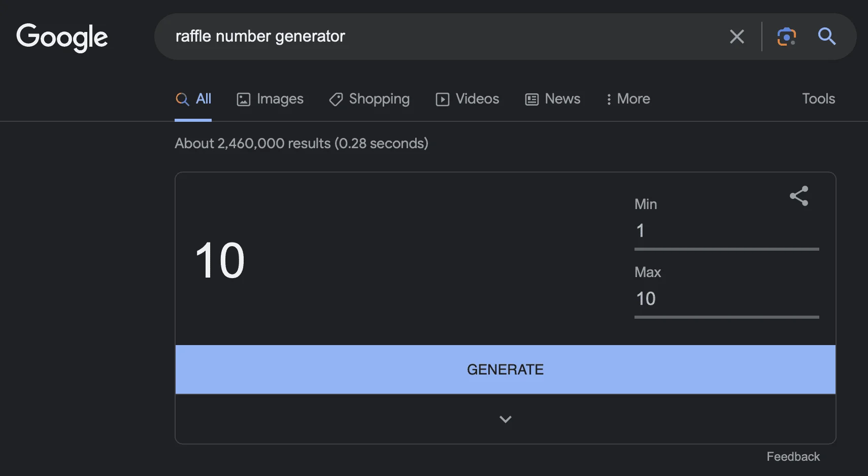The height and width of the screenshot is (476, 868).
Task: Click the About 2,460,000 results text
Action: pyautogui.click(x=302, y=144)
